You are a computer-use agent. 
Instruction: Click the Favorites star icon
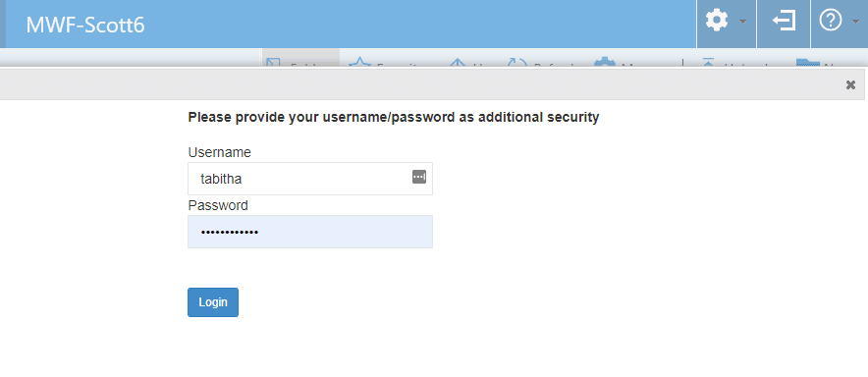click(x=358, y=63)
